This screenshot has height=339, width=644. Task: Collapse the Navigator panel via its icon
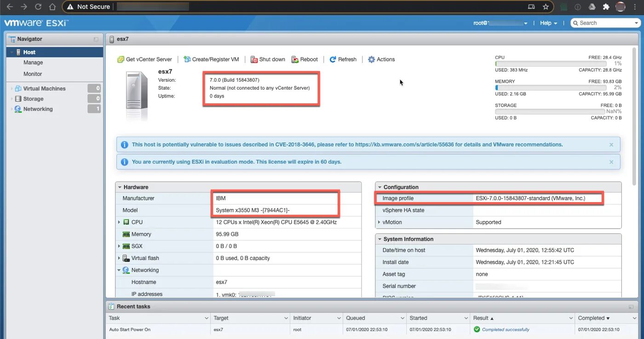click(x=96, y=40)
